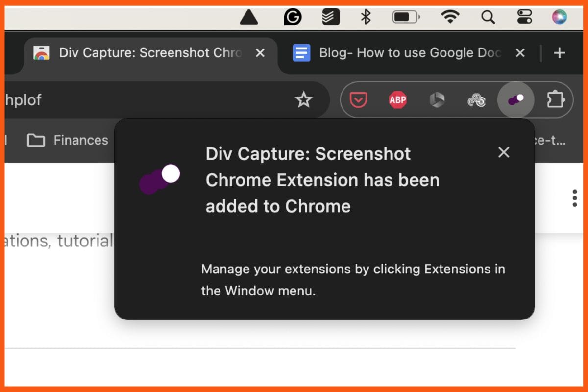Click the black triangle menu bar icon
The width and height of the screenshot is (588, 392).
249,17
